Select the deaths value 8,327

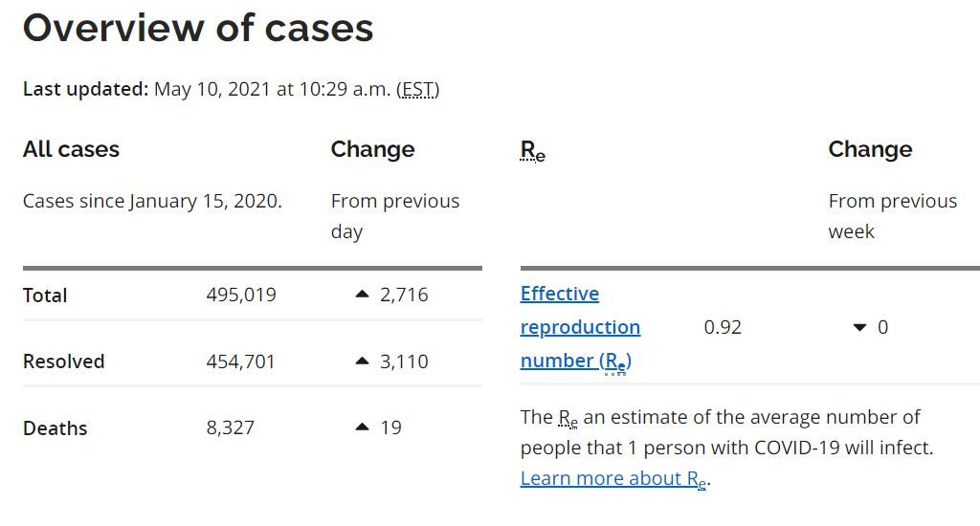point(231,427)
